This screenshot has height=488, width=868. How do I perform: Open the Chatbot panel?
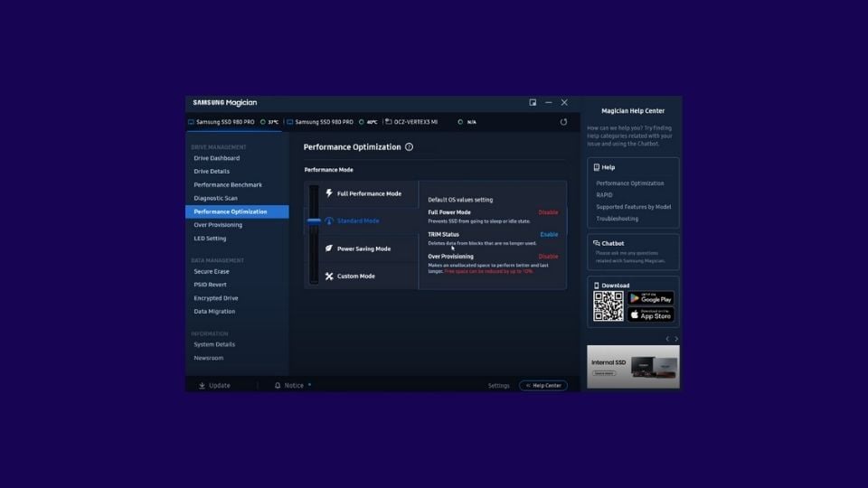[x=633, y=252]
